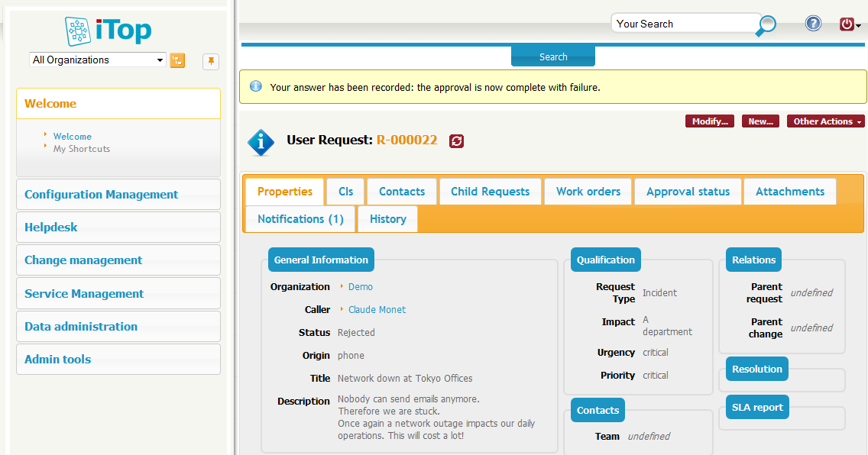
Task: Expand the Other Actions menu
Action: (x=825, y=121)
